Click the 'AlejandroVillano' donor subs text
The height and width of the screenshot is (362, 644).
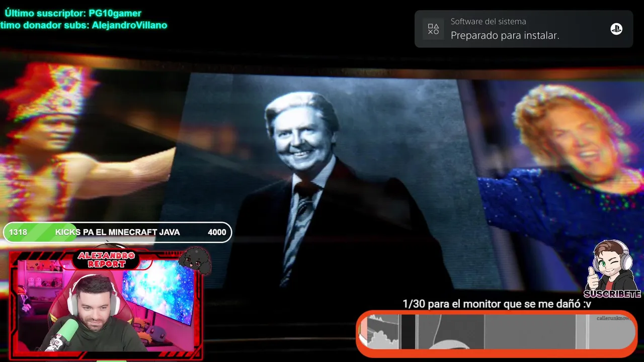coord(129,25)
